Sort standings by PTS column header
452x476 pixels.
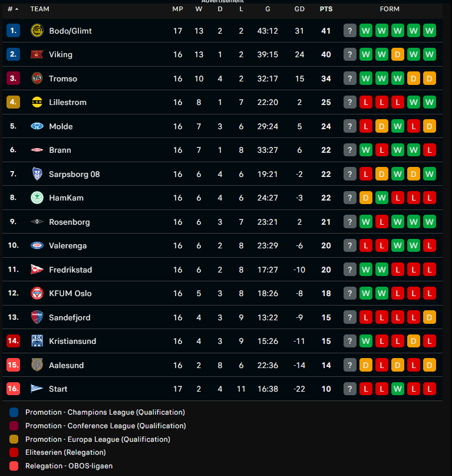coord(326,9)
